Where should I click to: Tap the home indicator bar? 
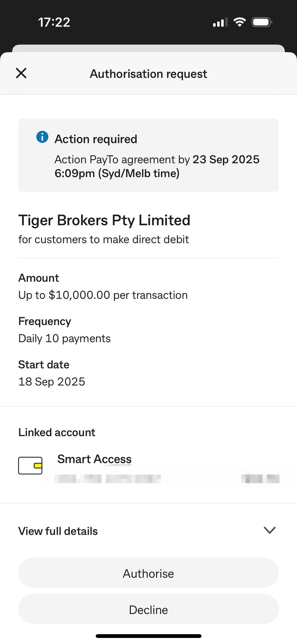point(148,636)
